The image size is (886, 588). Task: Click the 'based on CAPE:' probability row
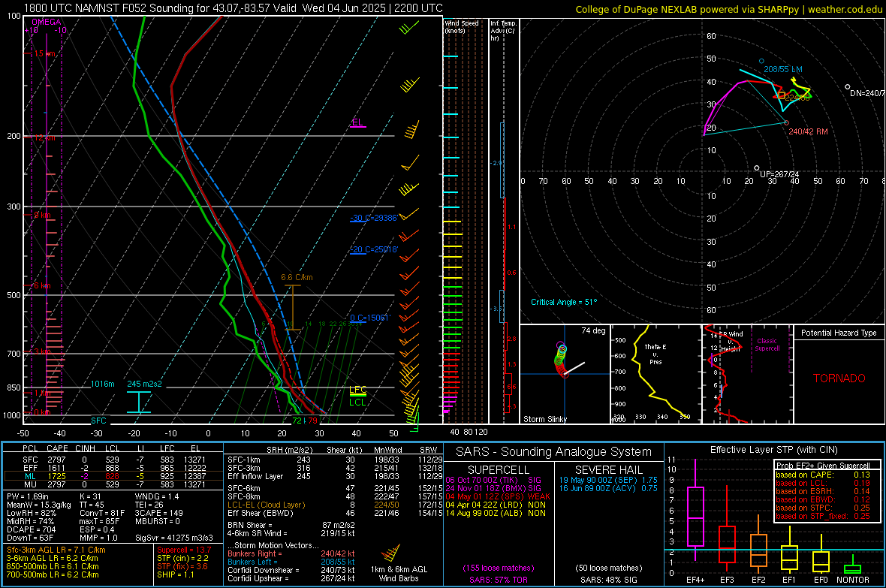(x=823, y=475)
